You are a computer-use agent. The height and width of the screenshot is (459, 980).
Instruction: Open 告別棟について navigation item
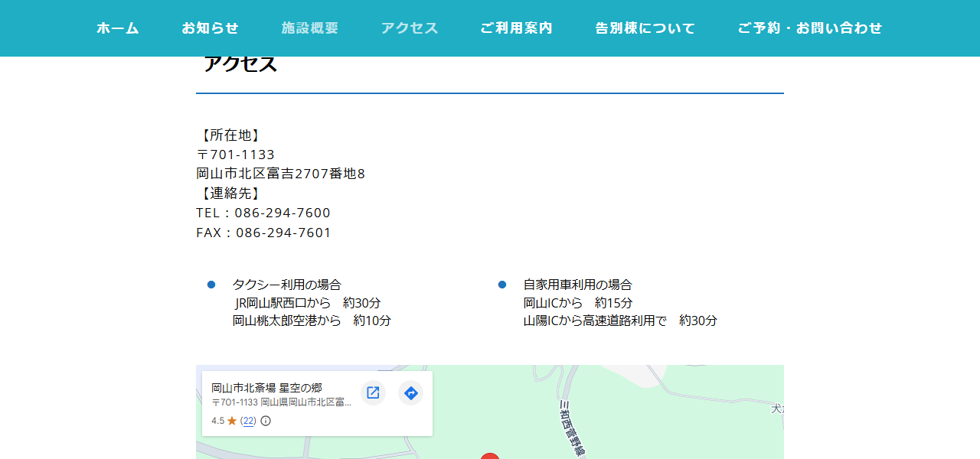[x=645, y=28]
